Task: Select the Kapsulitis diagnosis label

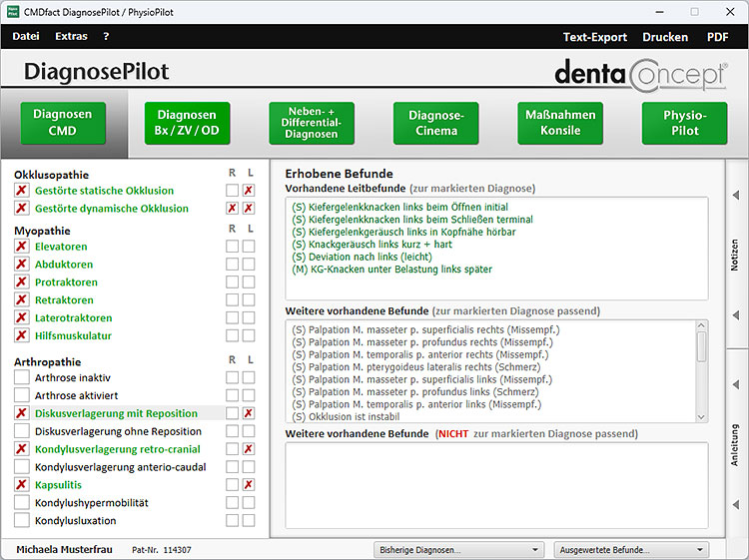Action: tap(58, 485)
